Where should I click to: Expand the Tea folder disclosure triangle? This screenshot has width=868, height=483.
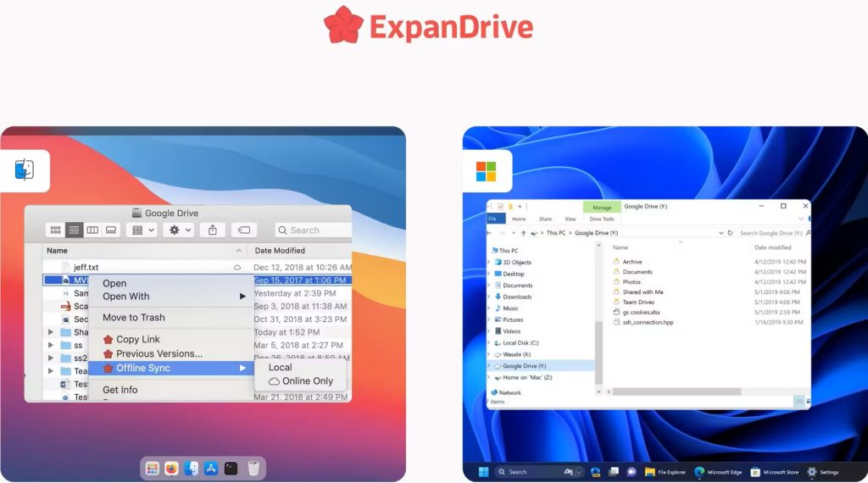(x=50, y=370)
